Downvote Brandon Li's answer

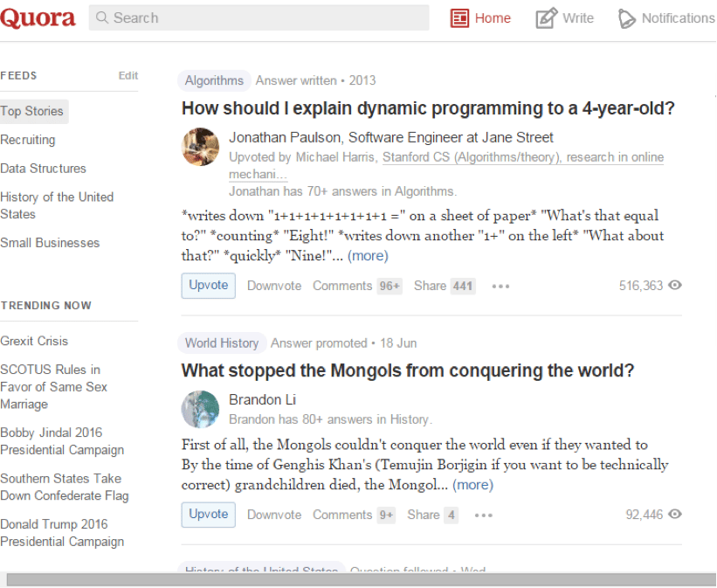pyautogui.click(x=274, y=515)
